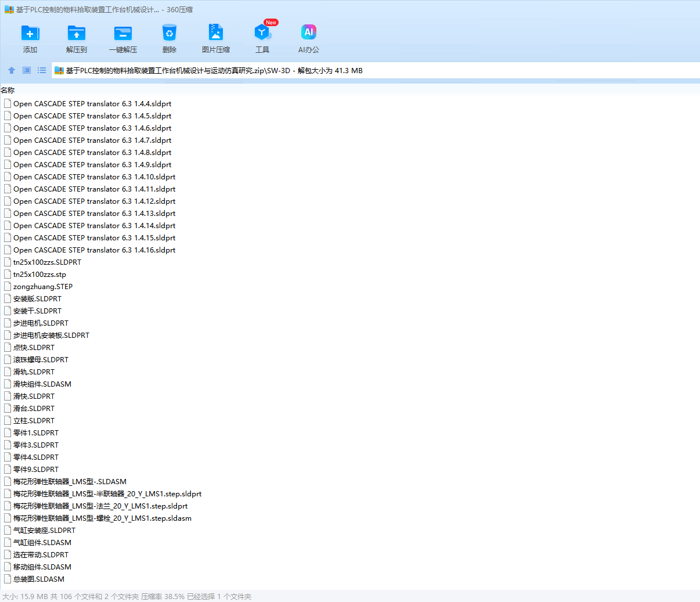Select file icon of 立柱.SLDPRT
Viewport: 700px width, 602px height.
pos(8,420)
